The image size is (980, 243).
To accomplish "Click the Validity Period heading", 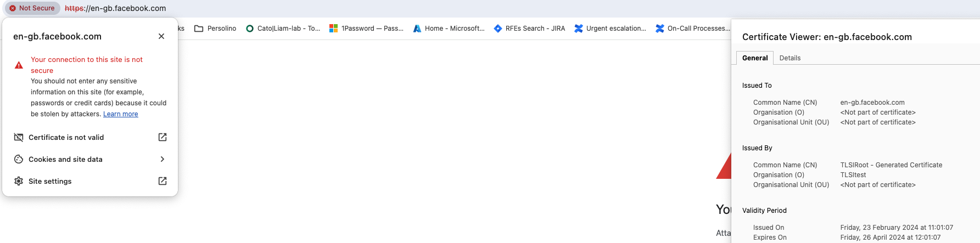I will pos(764,211).
